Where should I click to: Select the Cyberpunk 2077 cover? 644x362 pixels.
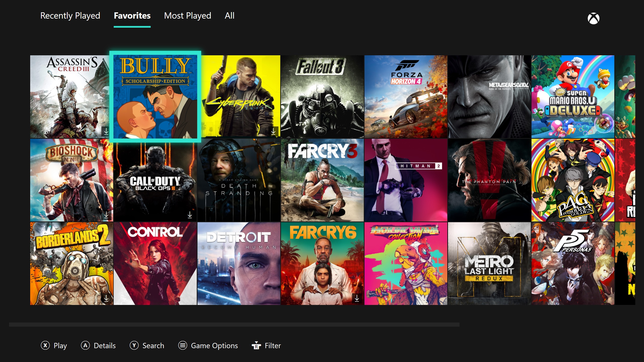[241, 97]
